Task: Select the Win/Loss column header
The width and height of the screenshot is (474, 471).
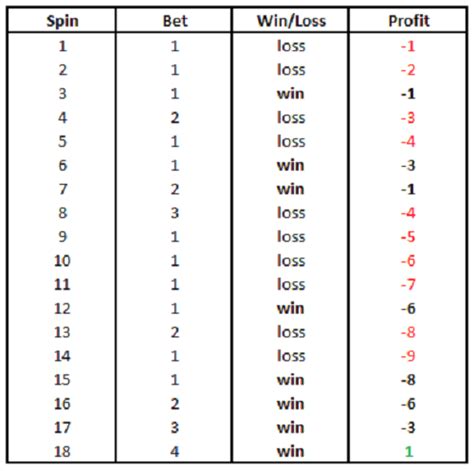Action: tap(291, 21)
